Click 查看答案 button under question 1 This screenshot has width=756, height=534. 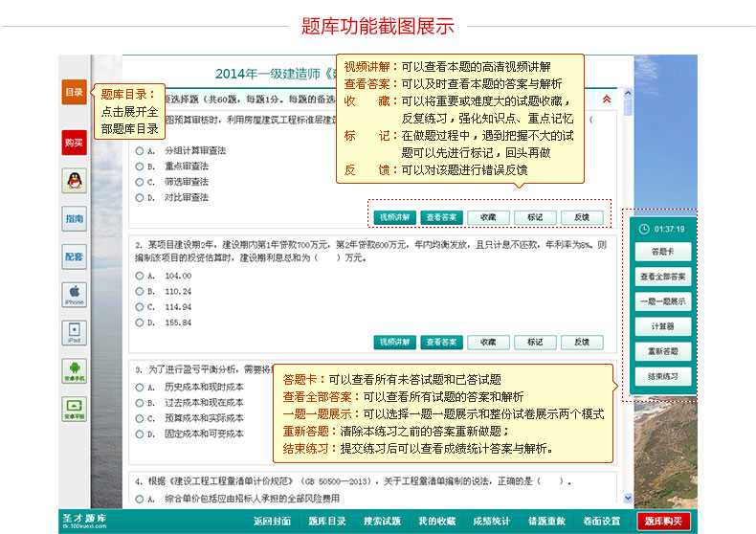point(440,217)
